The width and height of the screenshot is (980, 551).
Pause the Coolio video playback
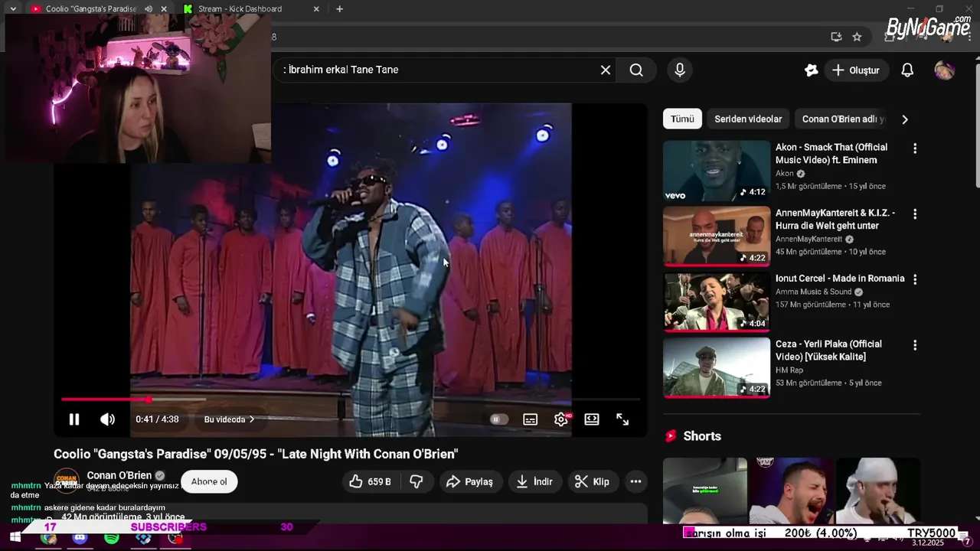(74, 419)
